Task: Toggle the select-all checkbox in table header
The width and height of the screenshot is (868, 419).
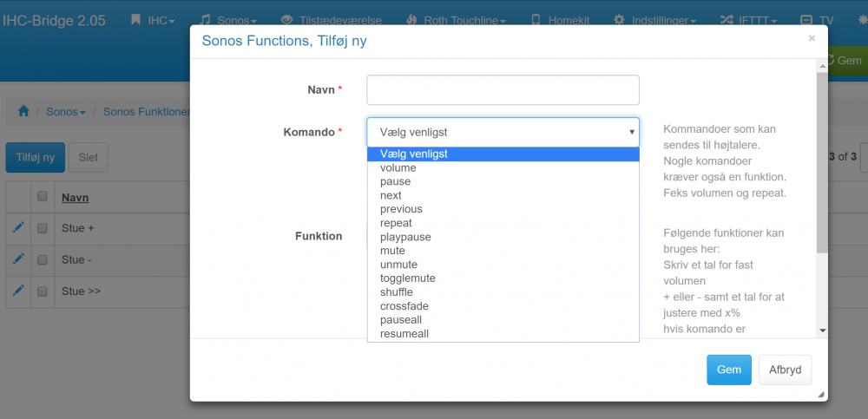Action: 42,197
